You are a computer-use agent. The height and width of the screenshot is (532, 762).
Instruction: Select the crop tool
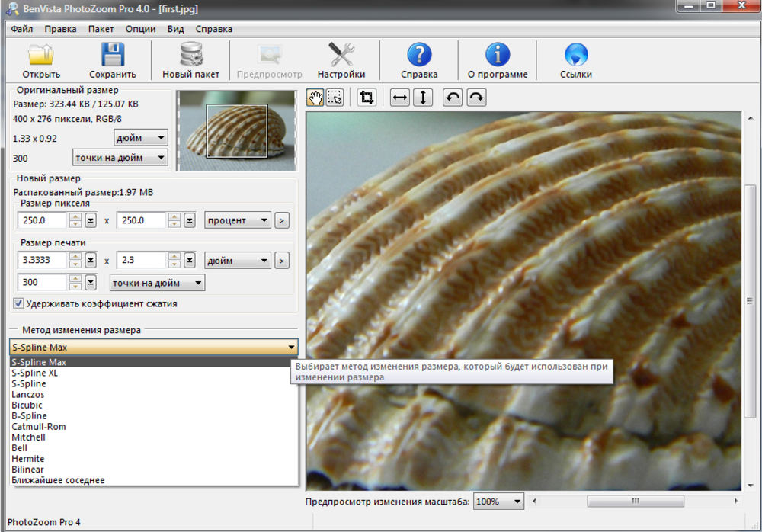(367, 98)
